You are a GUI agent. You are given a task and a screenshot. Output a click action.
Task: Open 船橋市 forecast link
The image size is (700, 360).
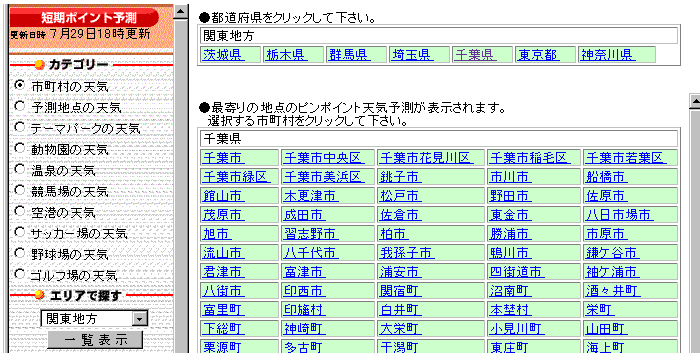point(606,177)
